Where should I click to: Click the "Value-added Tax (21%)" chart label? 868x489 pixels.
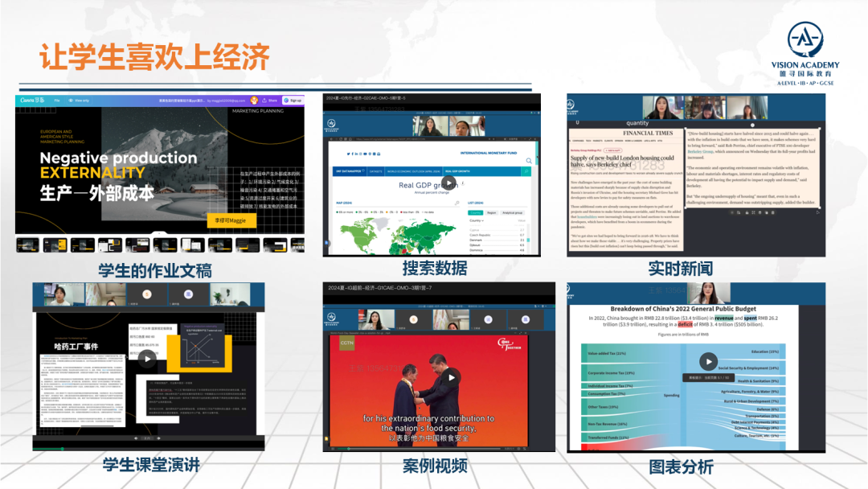(607, 353)
